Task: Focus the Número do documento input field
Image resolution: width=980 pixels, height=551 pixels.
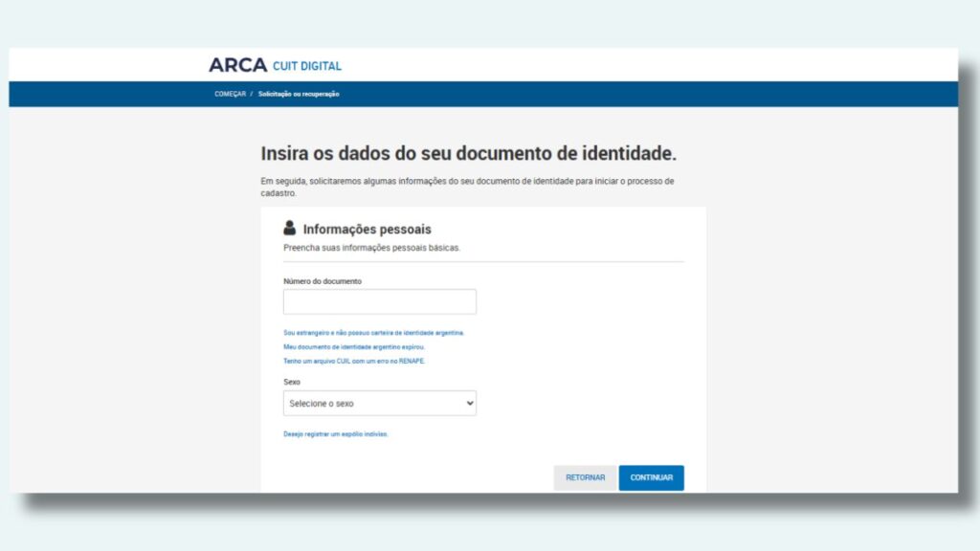Action: 379,302
